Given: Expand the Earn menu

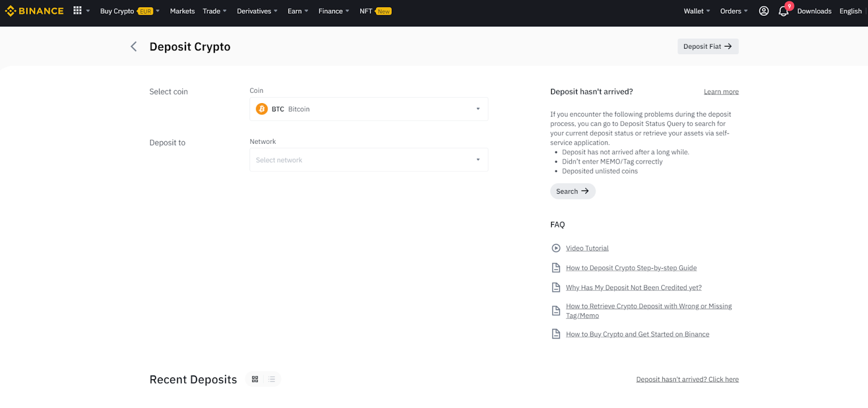Looking at the screenshot, I should click(x=298, y=11).
